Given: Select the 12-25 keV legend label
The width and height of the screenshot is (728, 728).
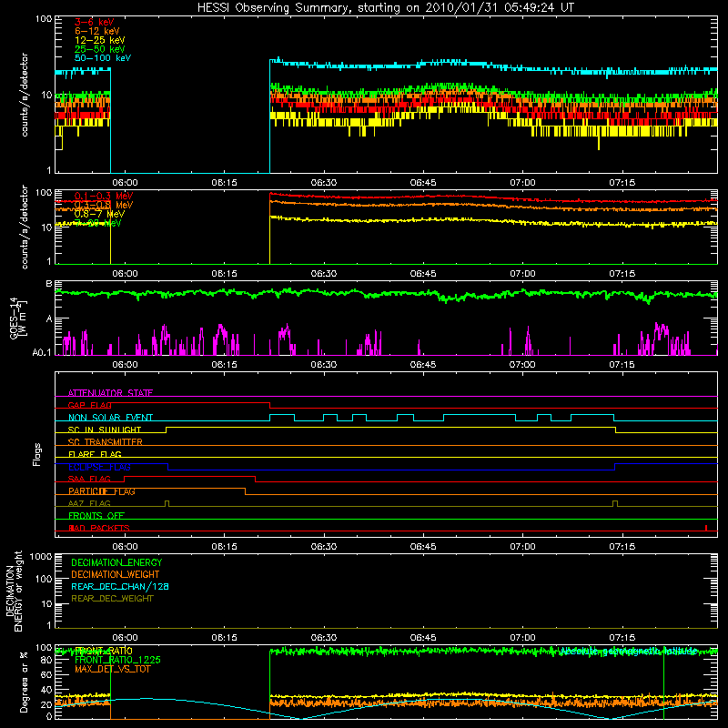Looking at the screenshot, I should [100, 40].
